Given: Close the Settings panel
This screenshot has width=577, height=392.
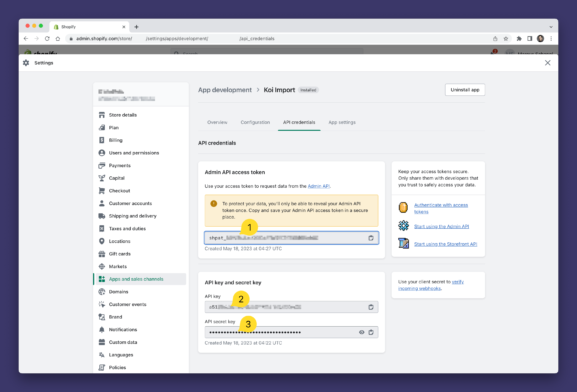Looking at the screenshot, I should point(547,63).
